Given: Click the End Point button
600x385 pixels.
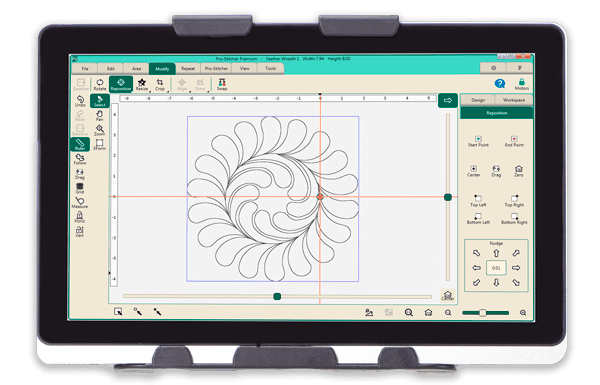Looking at the screenshot, I should point(514,141).
